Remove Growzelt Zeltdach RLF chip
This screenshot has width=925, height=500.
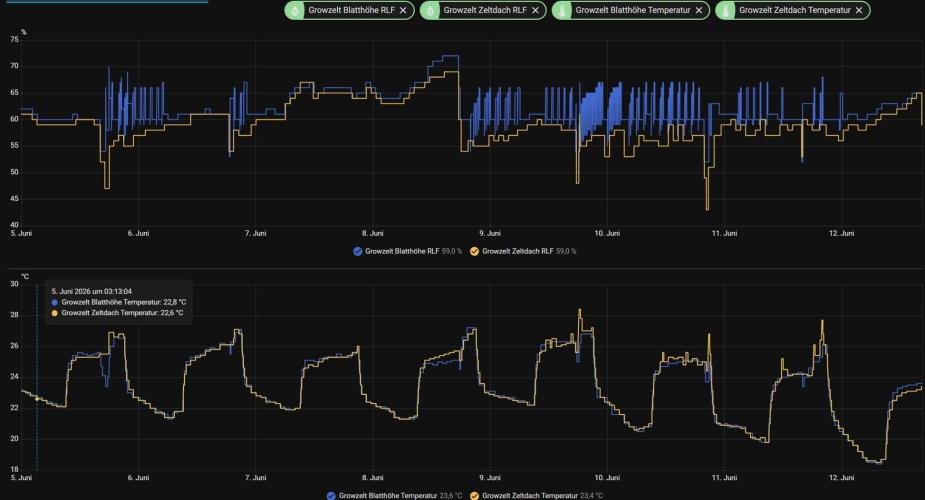[x=535, y=10]
